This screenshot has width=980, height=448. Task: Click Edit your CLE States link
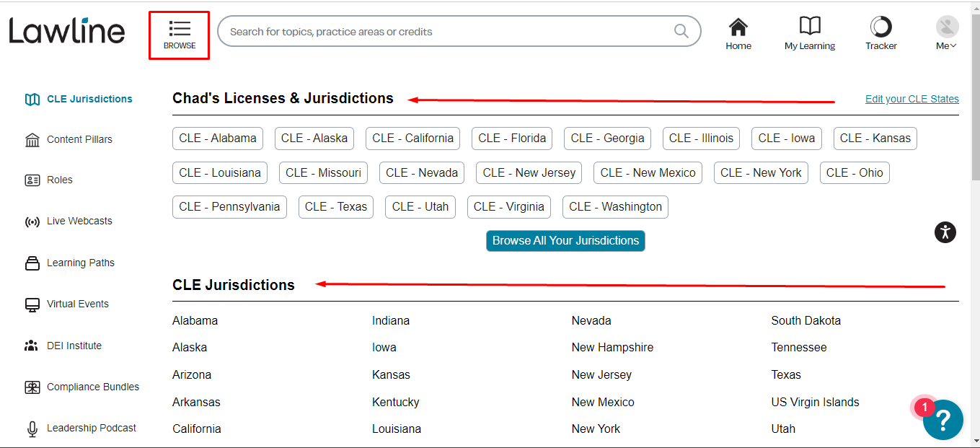911,99
